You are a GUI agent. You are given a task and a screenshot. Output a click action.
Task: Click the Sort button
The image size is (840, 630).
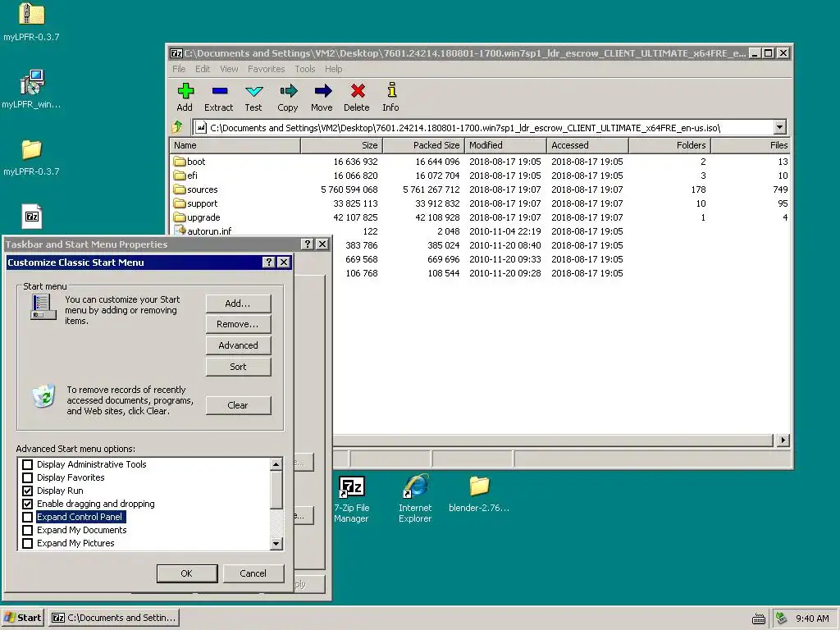238,367
